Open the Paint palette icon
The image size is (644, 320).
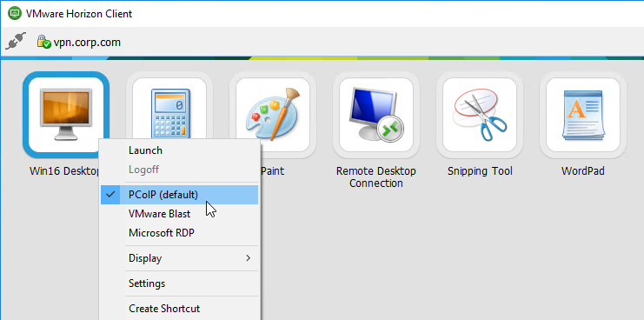[273, 115]
